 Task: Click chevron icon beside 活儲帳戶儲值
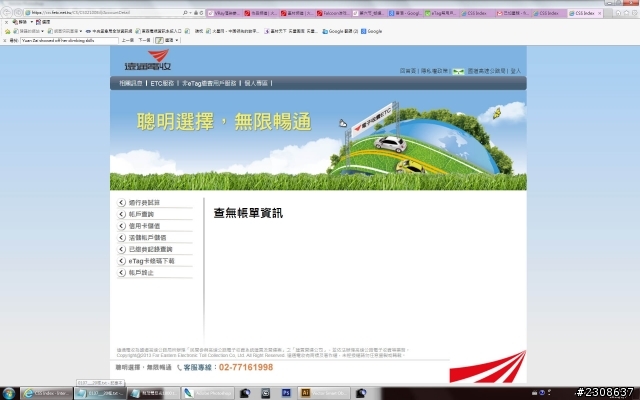click(x=121, y=238)
